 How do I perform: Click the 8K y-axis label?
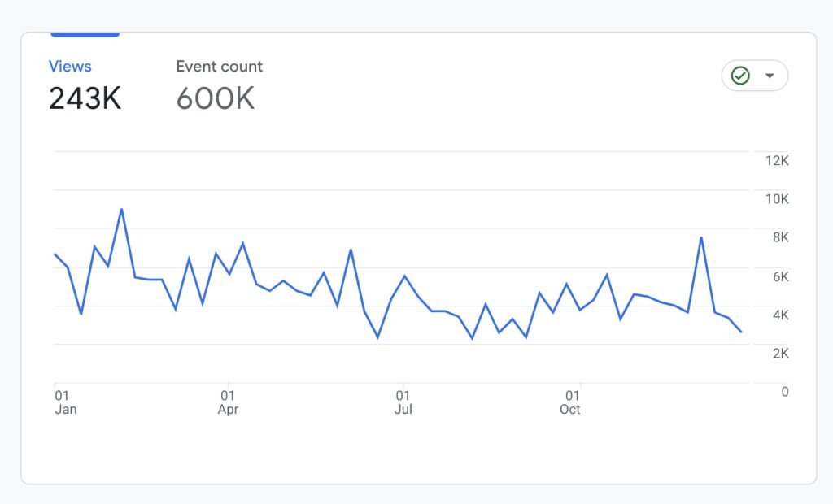781,237
